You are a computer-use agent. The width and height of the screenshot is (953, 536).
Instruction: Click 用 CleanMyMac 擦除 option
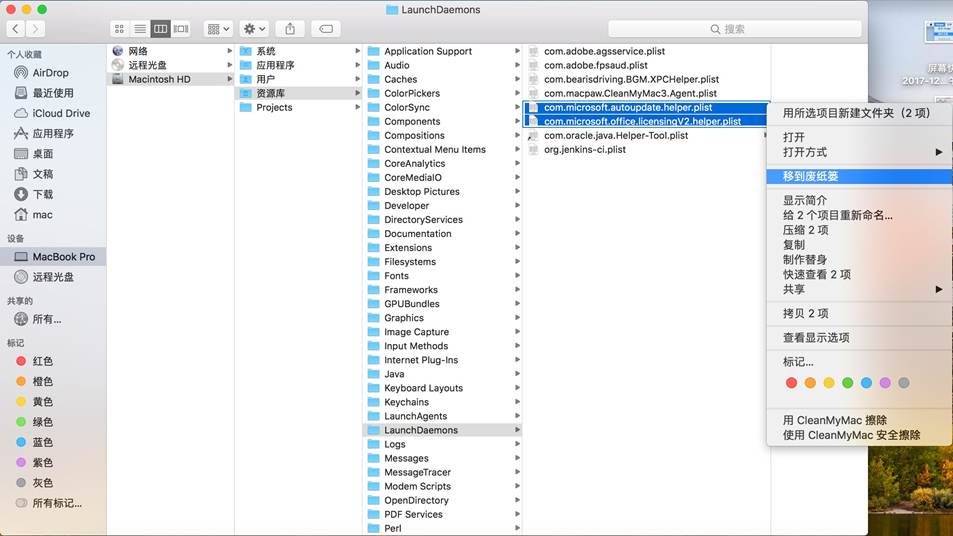pos(834,420)
